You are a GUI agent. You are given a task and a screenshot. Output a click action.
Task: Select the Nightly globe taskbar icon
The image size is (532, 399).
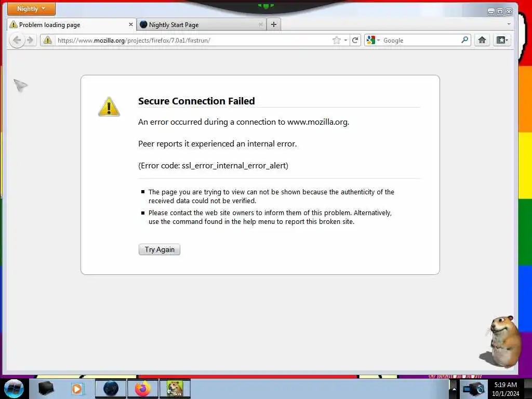pyautogui.click(x=111, y=389)
